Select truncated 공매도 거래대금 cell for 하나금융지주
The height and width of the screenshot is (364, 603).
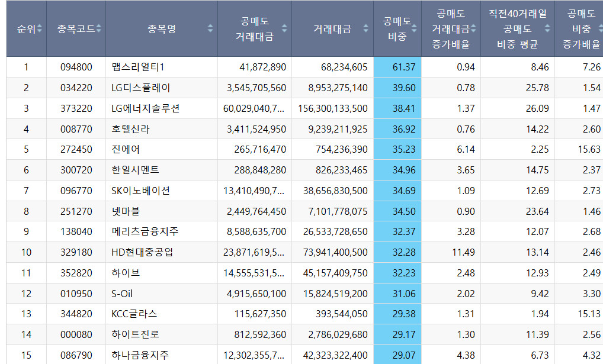(255, 355)
